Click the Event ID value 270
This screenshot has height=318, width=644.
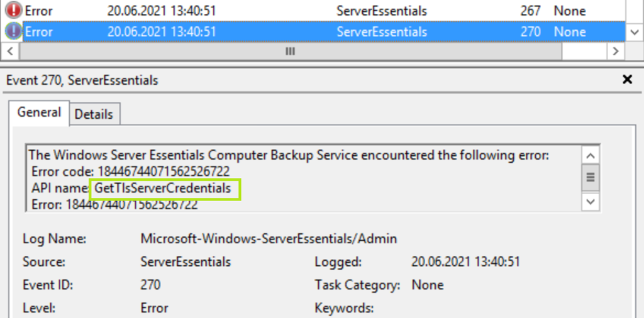pos(150,285)
